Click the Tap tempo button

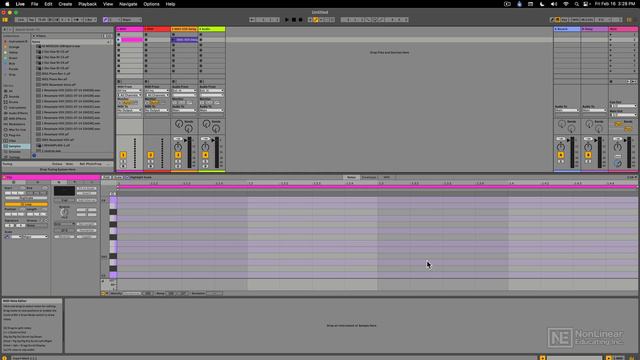tap(31, 20)
